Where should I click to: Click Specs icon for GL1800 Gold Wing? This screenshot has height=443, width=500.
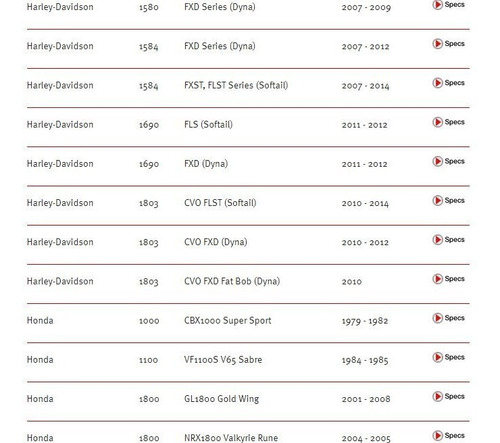click(448, 396)
